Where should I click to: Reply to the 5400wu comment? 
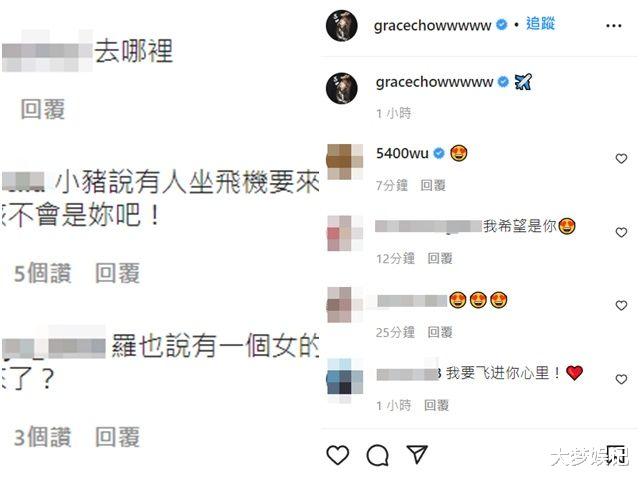click(433, 185)
